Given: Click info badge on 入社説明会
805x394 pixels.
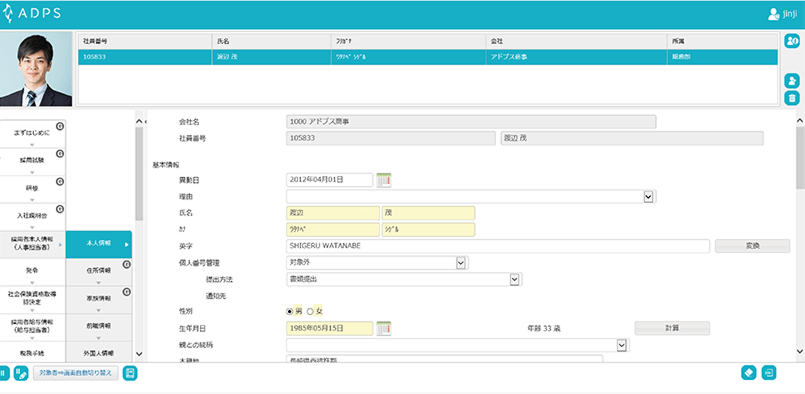Looking at the screenshot, I should pos(60,209).
